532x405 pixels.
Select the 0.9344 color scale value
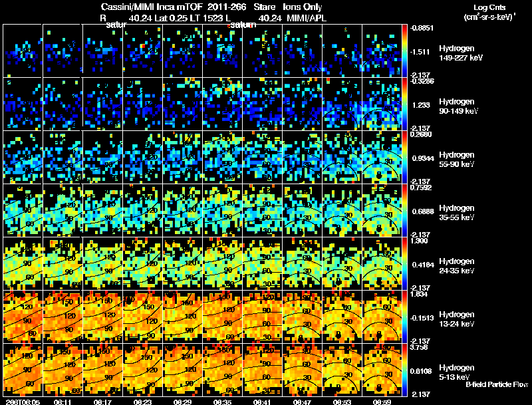tap(423, 158)
